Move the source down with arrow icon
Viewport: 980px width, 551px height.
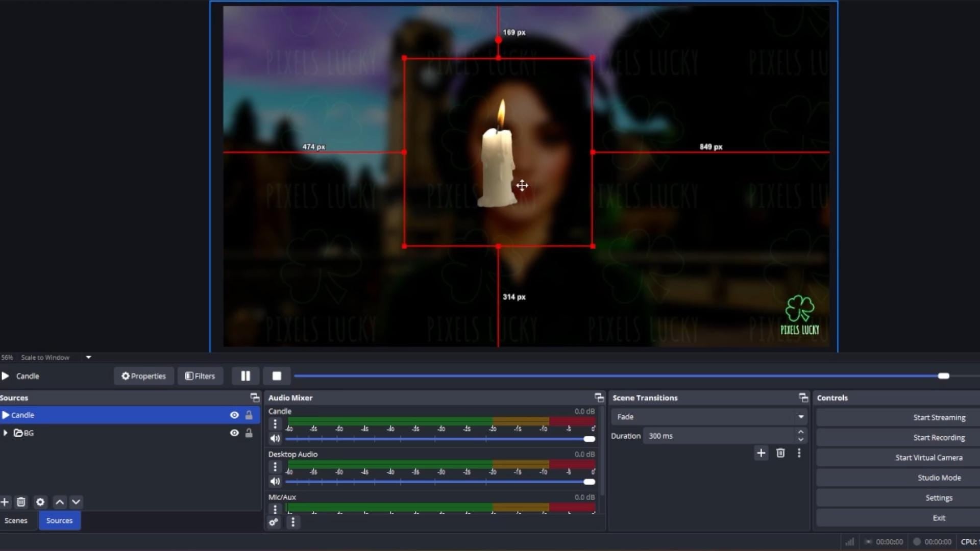(x=76, y=502)
